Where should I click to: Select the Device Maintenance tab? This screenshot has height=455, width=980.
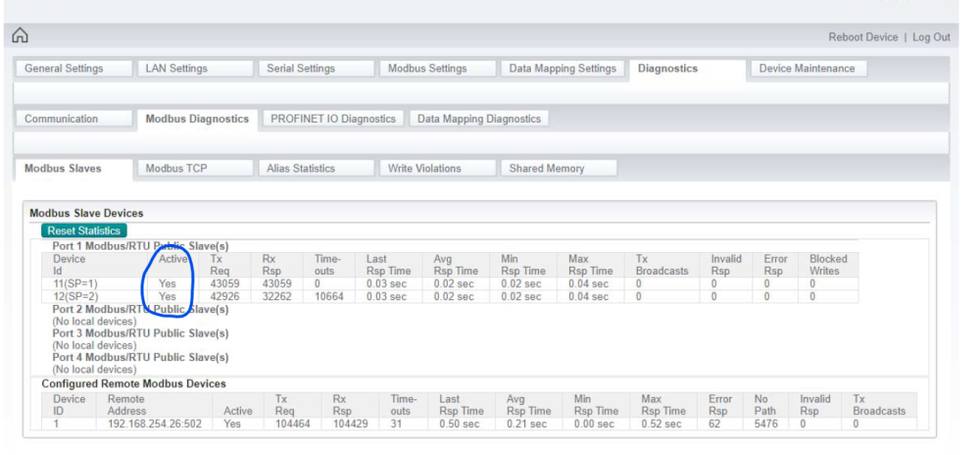[x=807, y=69]
